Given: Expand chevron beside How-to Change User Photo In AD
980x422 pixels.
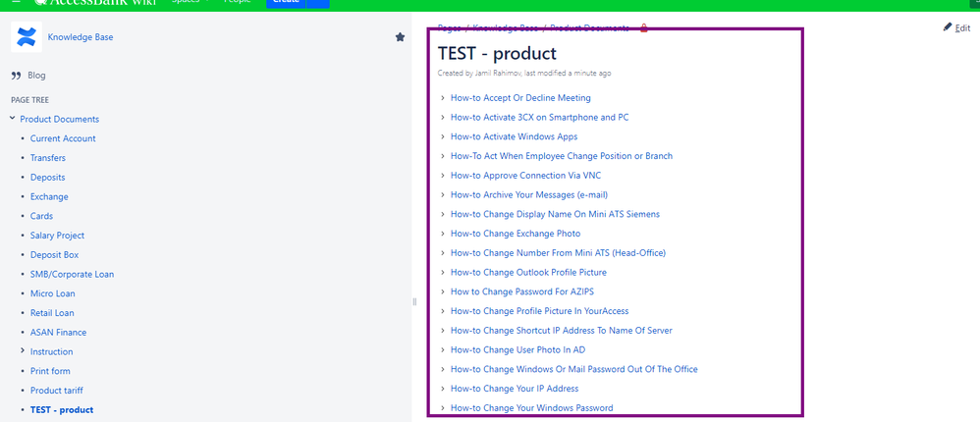Looking at the screenshot, I should [443, 349].
